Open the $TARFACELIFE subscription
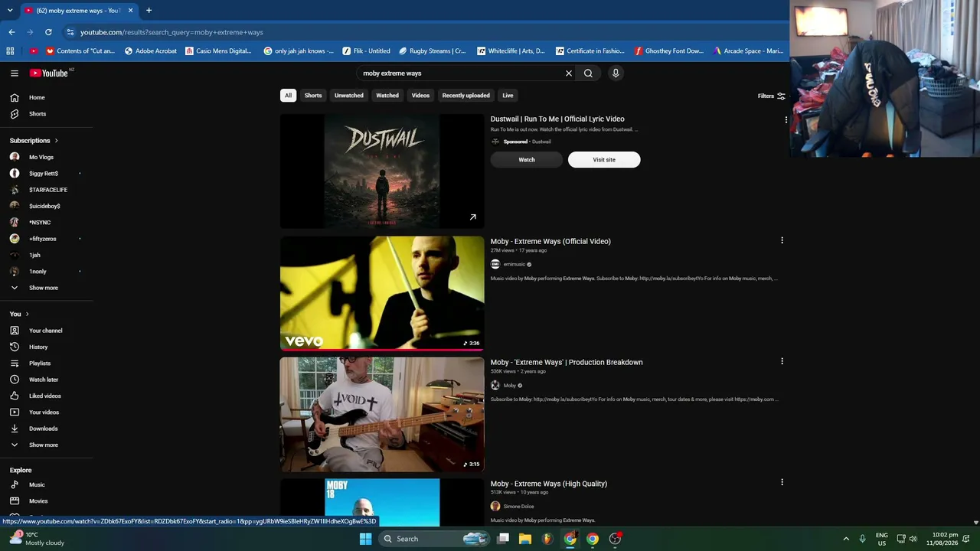 coord(47,190)
